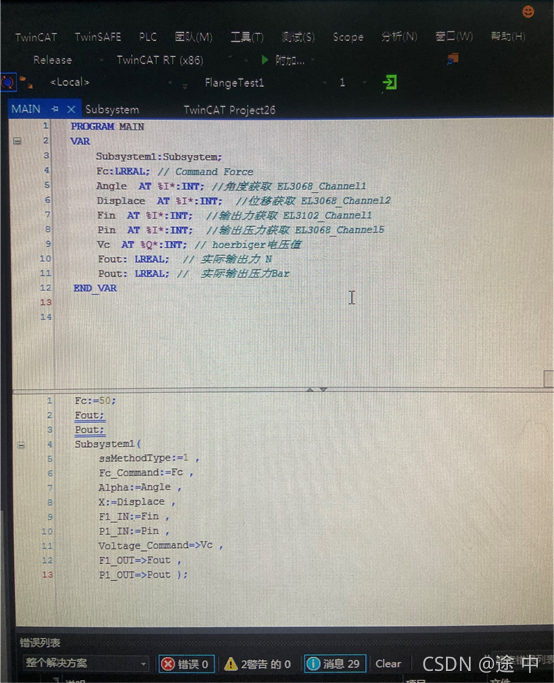This screenshot has height=683, width=554.
Task: Open the 工具(T) menu
Action: pyautogui.click(x=247, y=37)
